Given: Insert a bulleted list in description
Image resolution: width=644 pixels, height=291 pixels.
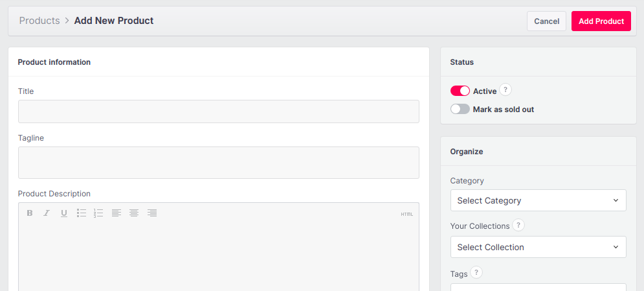Looking at the screenshot, I should pos(82,213).
